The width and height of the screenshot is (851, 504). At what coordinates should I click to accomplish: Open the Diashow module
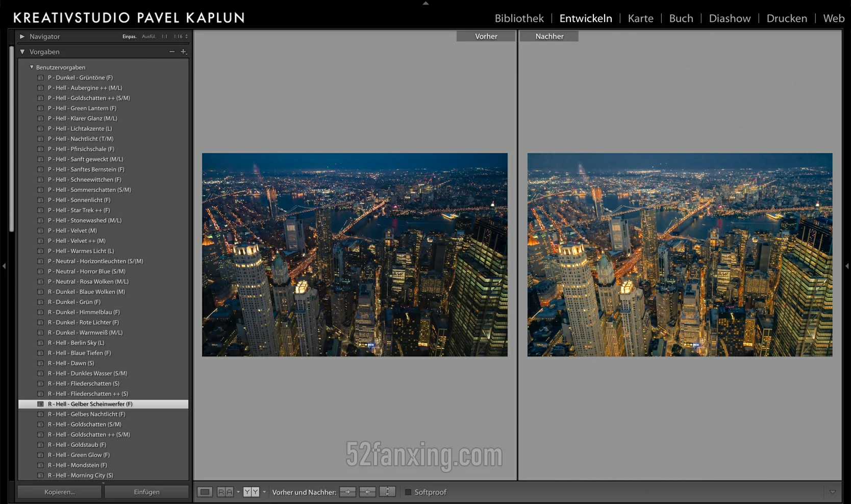pyautogui.click(x=730, y=18)
